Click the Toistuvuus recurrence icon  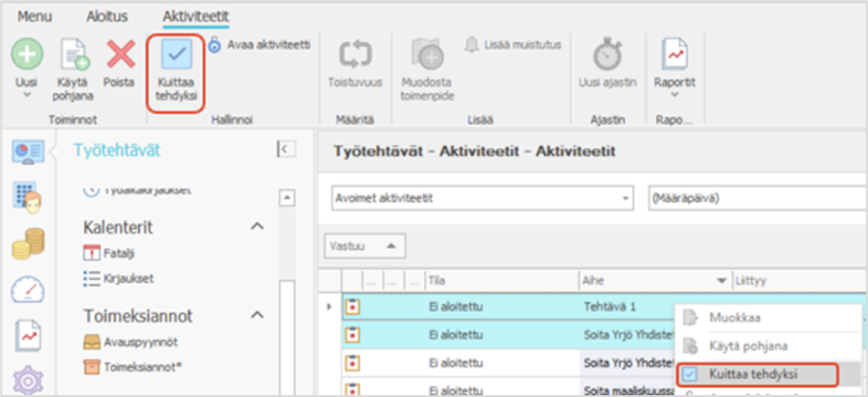coord(355,56)
